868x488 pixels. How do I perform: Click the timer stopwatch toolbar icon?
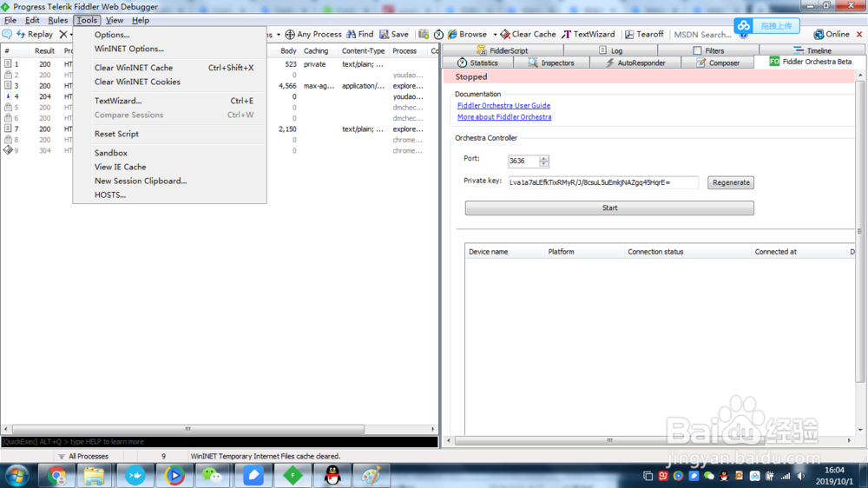point(438,35)
